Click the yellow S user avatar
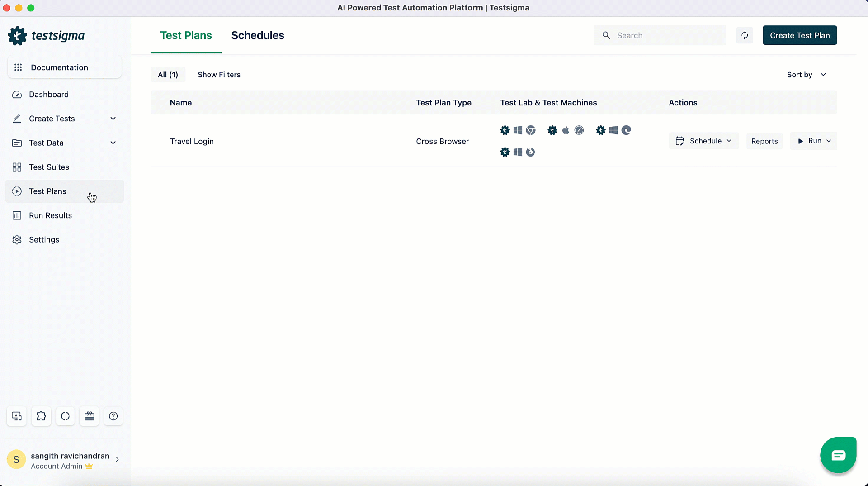 pos(16,460)
